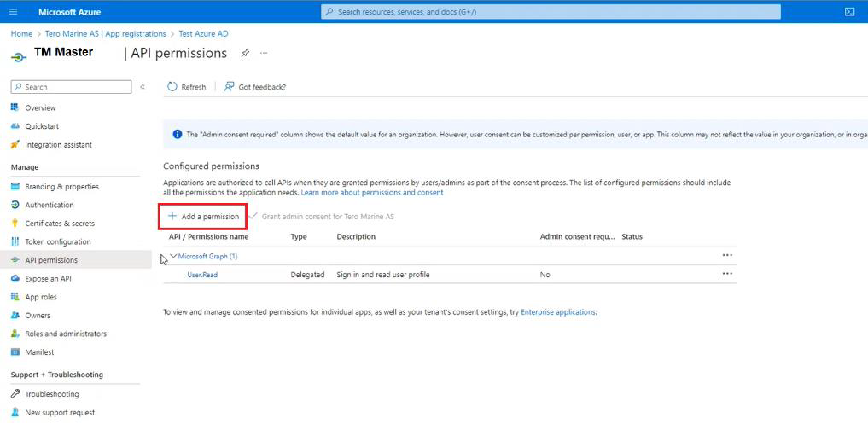Screen dimensions: 868x424
Task: Click the Refresh toolbar button
Action: click(x=186, y=87)
